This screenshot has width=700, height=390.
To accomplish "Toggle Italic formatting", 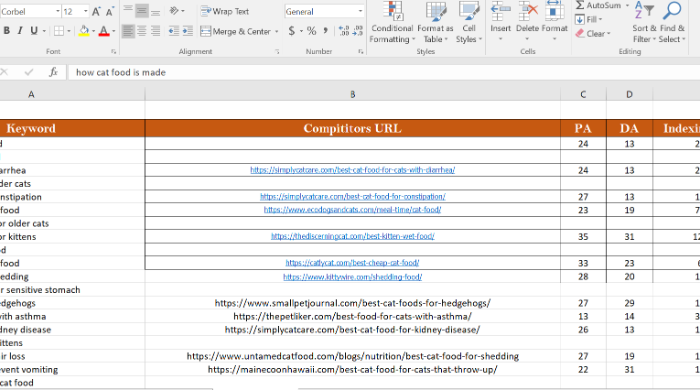I will click(20, 31).
